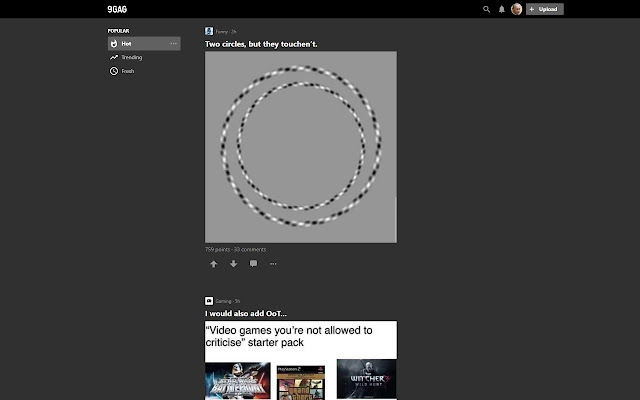The height and width of the screenshot is (400, 640).
Task: Open the 9GAG home logo
Action: click(x=117, y=9)
